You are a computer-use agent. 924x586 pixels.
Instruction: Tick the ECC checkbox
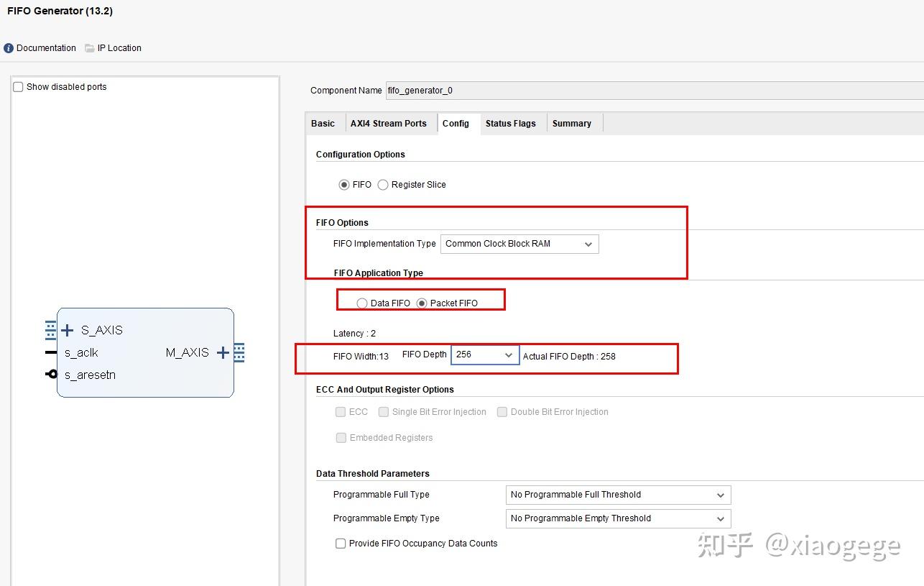[x=341, y=412]
